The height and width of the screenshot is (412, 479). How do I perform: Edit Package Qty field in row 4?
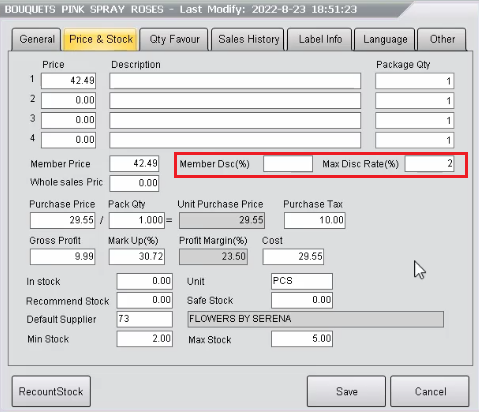point(415,140)
